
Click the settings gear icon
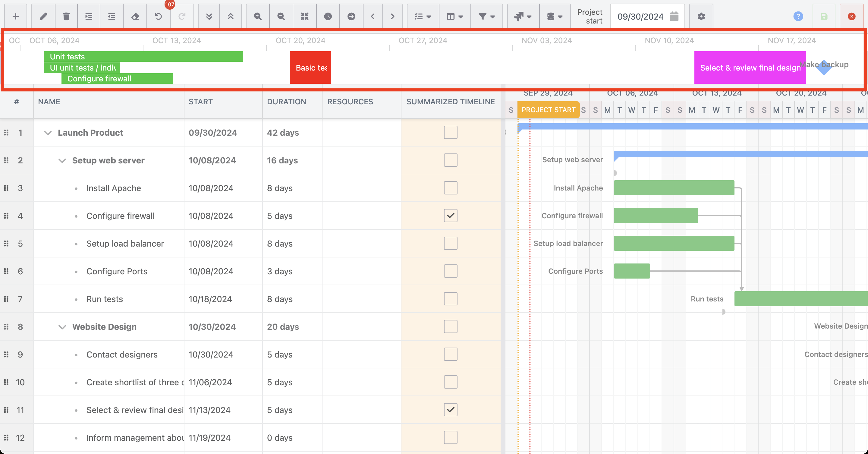point(701,16)
